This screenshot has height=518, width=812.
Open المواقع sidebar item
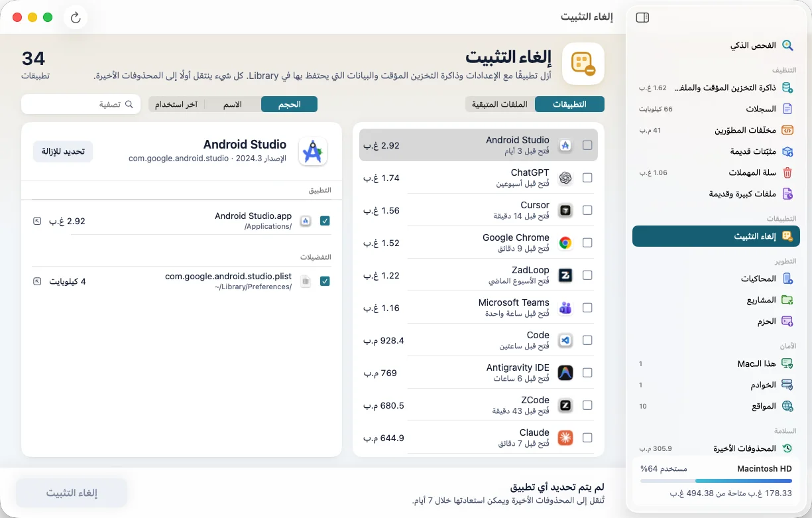pos(716,406)
